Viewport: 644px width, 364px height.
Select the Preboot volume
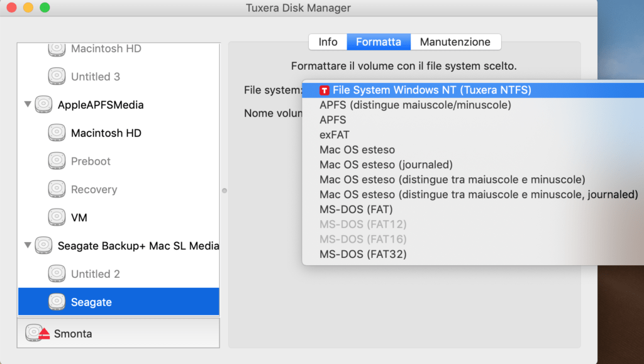point(119,161)
